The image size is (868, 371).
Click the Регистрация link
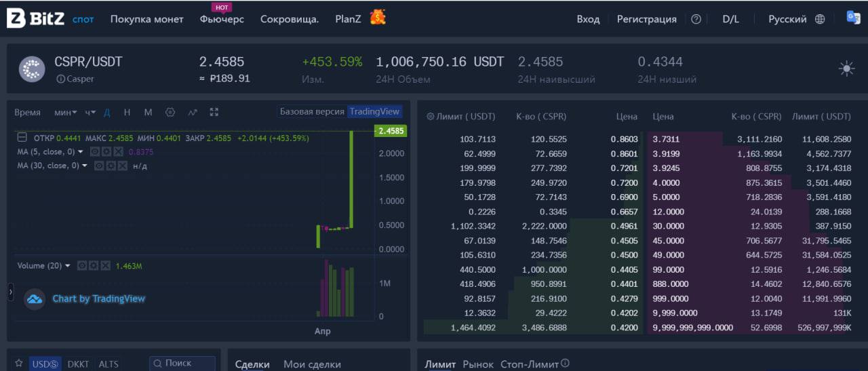click(647, 19)
